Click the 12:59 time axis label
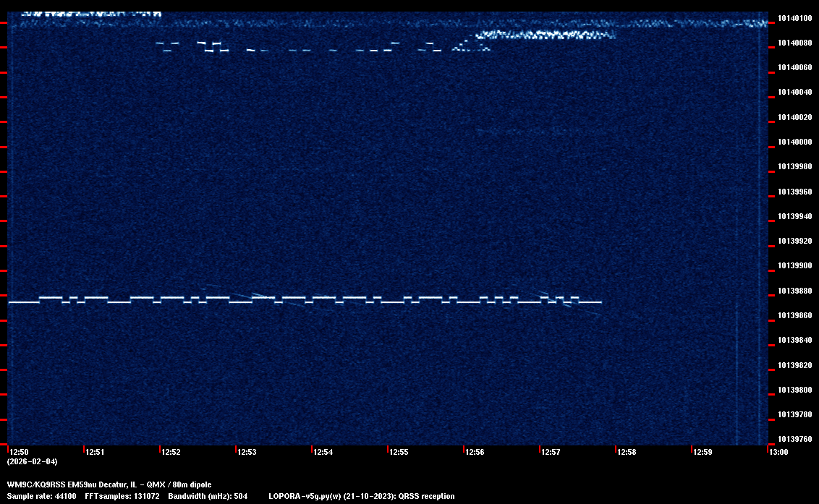 point(703,452)
